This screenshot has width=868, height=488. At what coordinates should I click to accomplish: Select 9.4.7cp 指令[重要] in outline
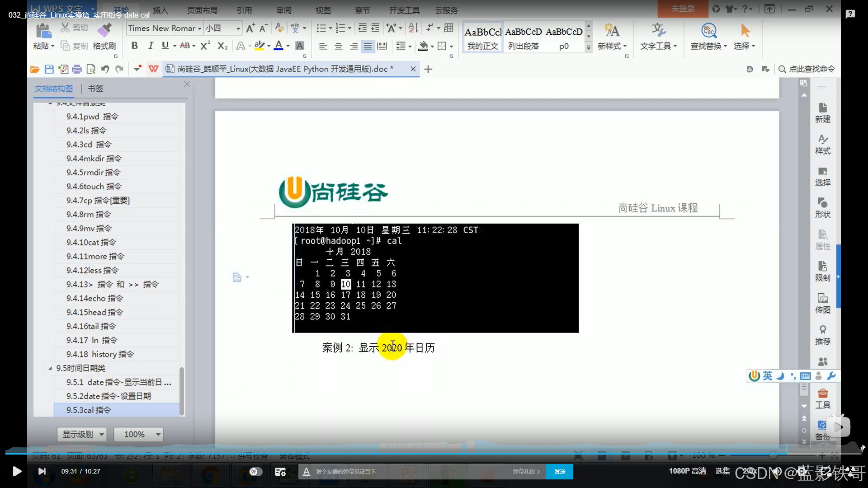98,200
